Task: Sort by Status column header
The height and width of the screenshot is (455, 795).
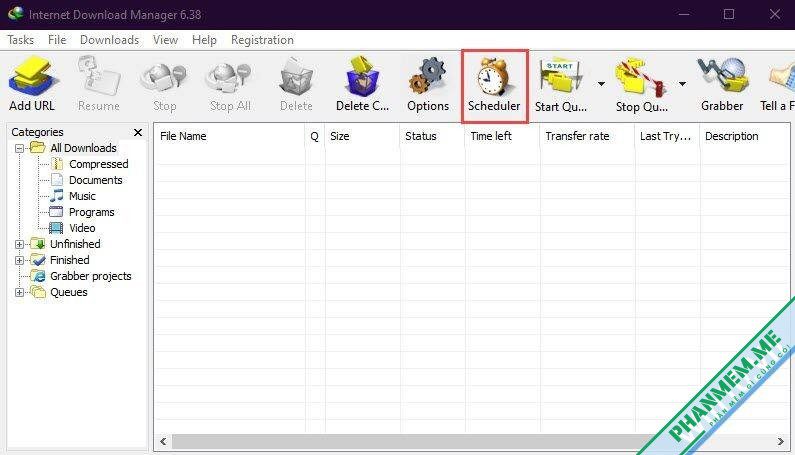Action: tap(432, 136)
